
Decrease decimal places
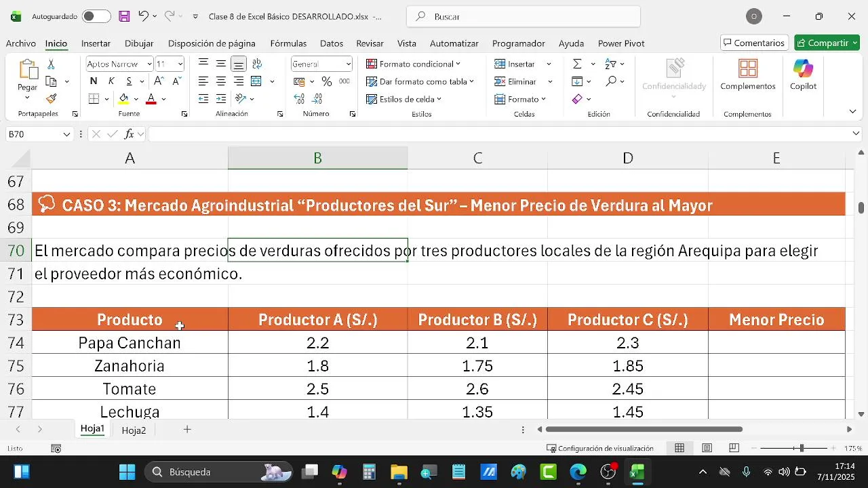coord(318,99)
